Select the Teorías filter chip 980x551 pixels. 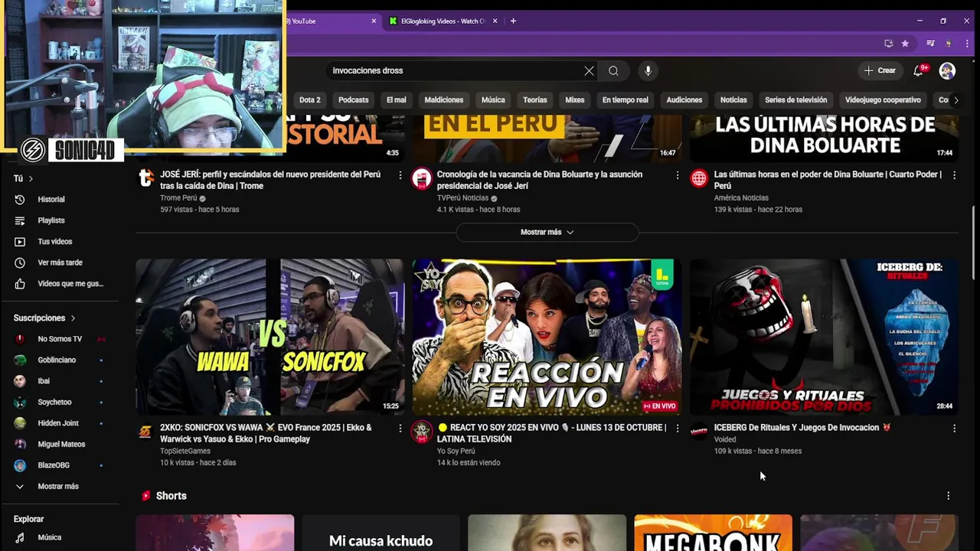point(535,99)
